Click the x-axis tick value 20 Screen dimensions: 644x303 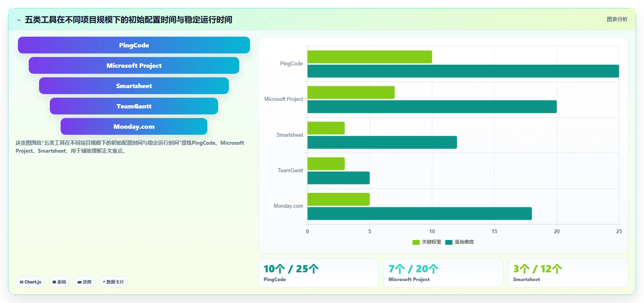[557, 231]
